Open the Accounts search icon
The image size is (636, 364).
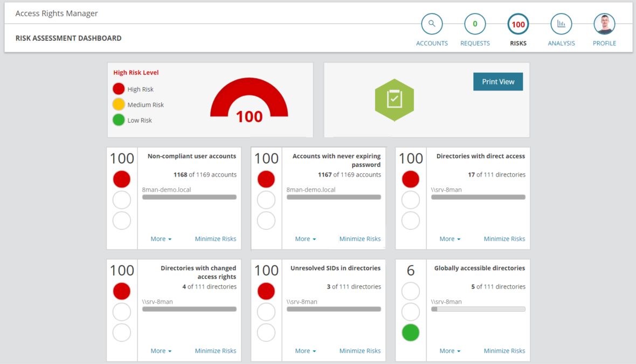click(x=432, y=24)
